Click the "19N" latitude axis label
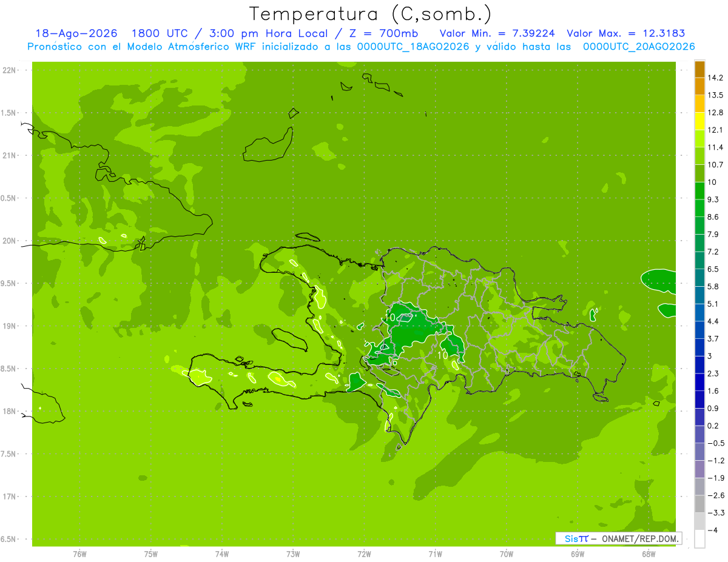 pos(10,326)
